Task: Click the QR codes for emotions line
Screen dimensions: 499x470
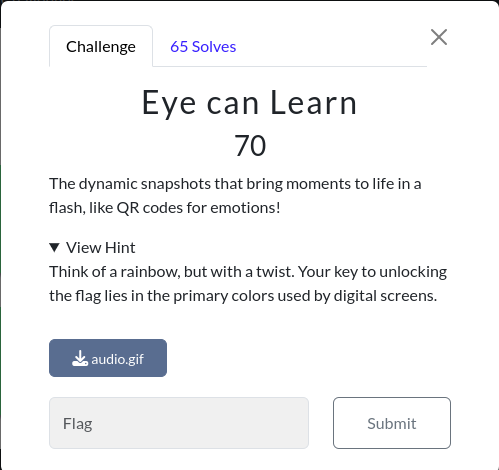Action: (165, 208)
